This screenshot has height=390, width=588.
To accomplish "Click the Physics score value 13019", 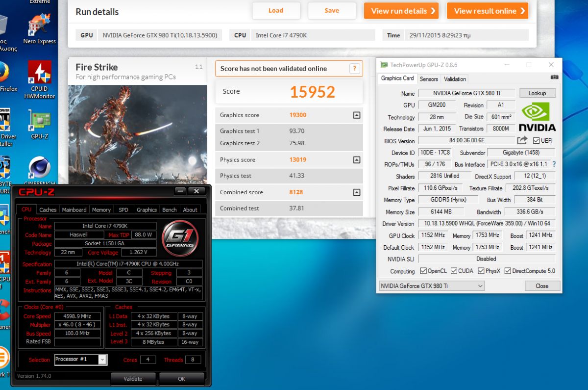I will coord(297,159).
